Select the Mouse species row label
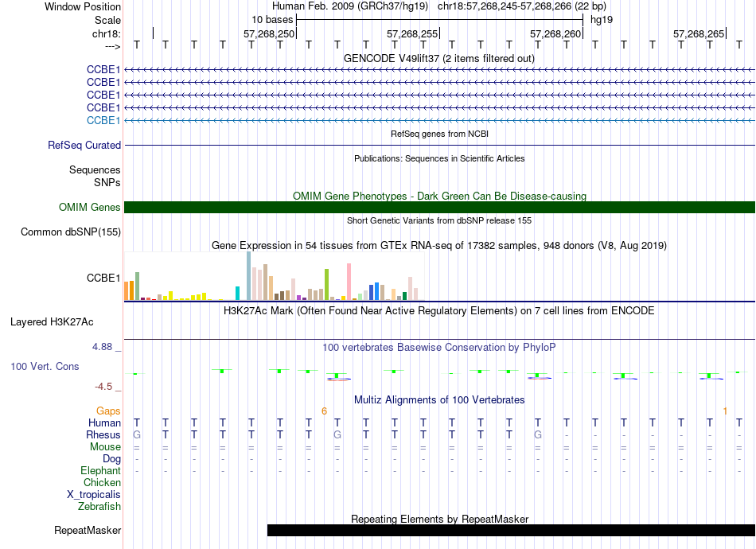Viewport: 756px width, 549px height. point(105,447)
